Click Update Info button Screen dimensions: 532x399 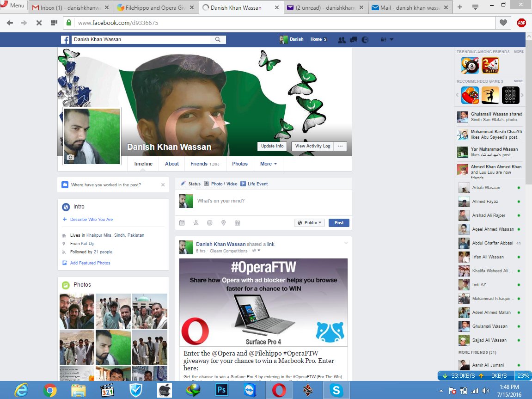coord(272,146)
